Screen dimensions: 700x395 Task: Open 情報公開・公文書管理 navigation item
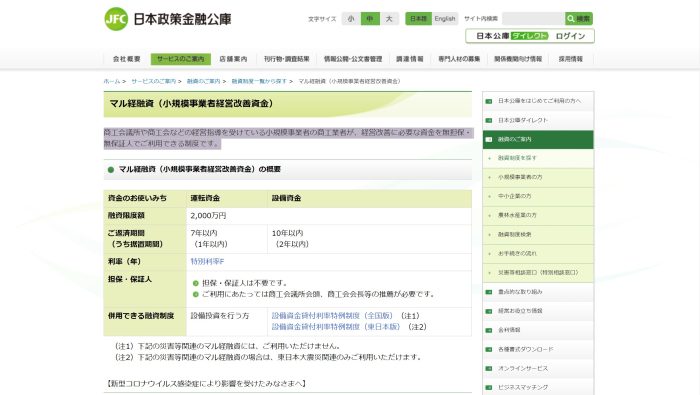(x=353, y=59)
